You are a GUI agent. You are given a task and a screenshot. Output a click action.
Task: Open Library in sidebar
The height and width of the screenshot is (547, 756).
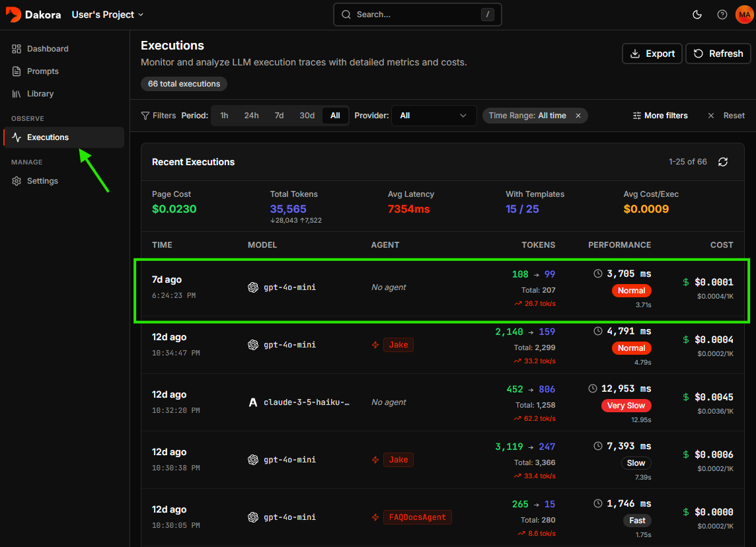[x=63, y=94]
